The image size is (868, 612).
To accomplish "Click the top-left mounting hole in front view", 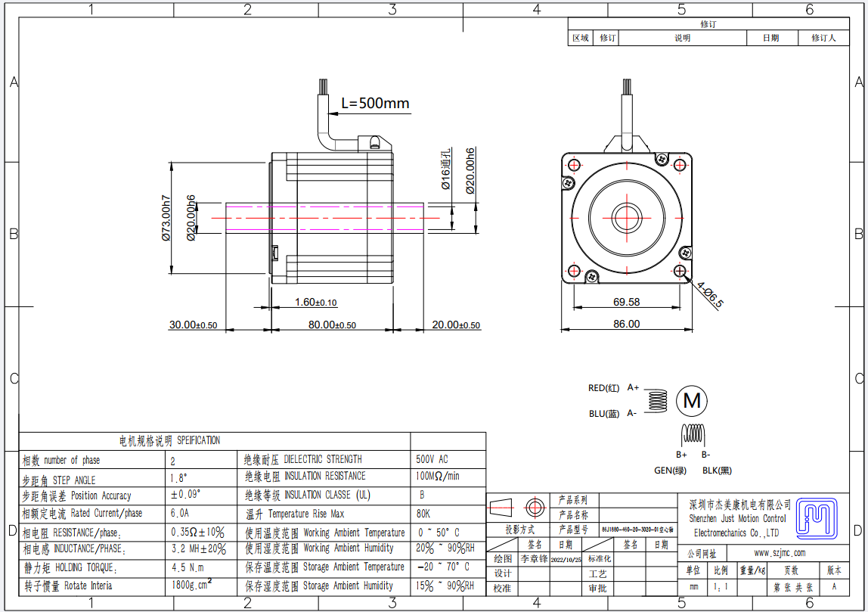I will 575,166.
